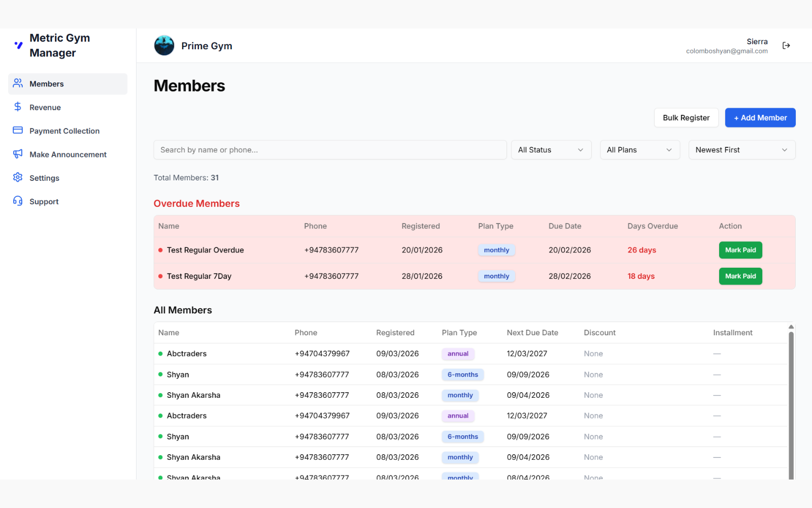Click the Revenue dollar icon
This screenshot has width=812, height=508.
(17, 107)
